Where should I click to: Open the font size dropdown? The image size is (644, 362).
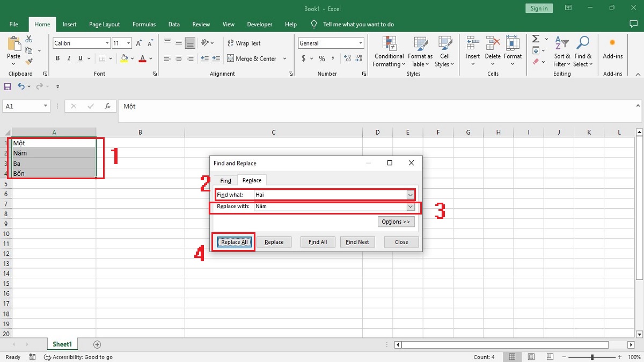[x=129, y=43]
